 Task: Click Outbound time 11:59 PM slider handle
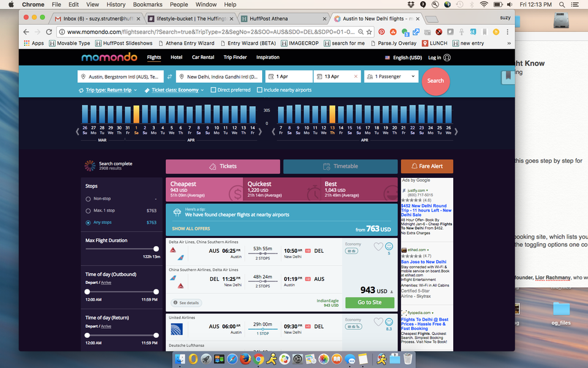click(x=156, y=292)
